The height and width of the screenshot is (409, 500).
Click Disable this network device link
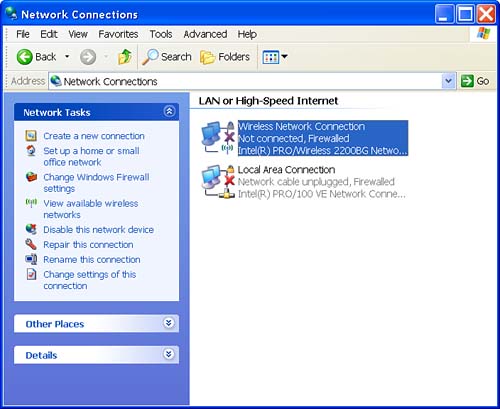[99, 230]
